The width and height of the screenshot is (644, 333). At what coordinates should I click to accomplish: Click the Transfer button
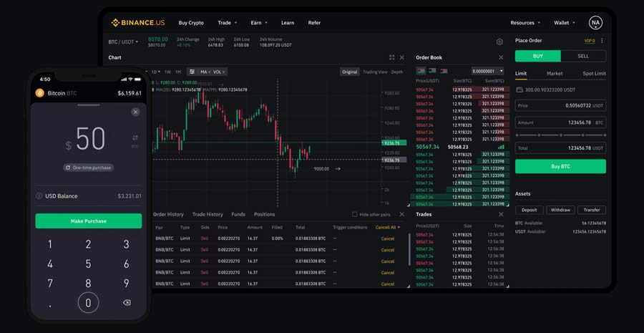point(592,210)
